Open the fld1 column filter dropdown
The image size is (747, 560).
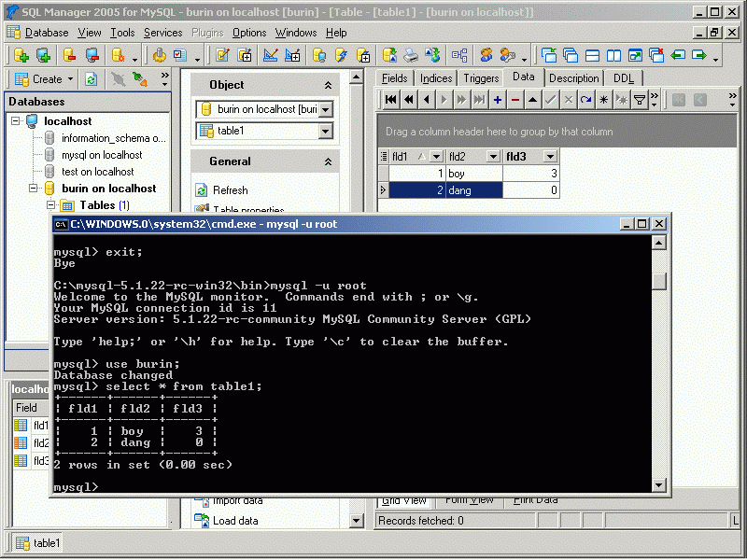pos(436,156)
